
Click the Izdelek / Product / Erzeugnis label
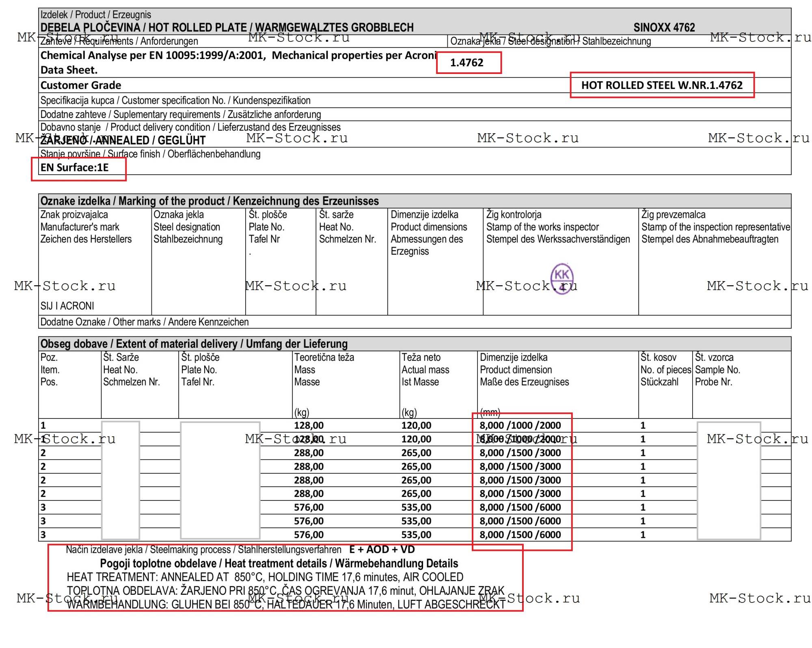coord(96,15)
